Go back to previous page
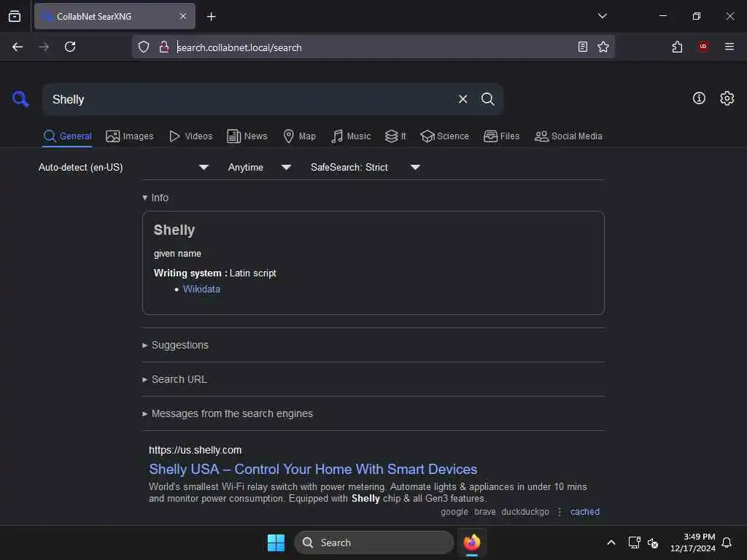Viewport: 747px width, 560px height. [18, 47]
